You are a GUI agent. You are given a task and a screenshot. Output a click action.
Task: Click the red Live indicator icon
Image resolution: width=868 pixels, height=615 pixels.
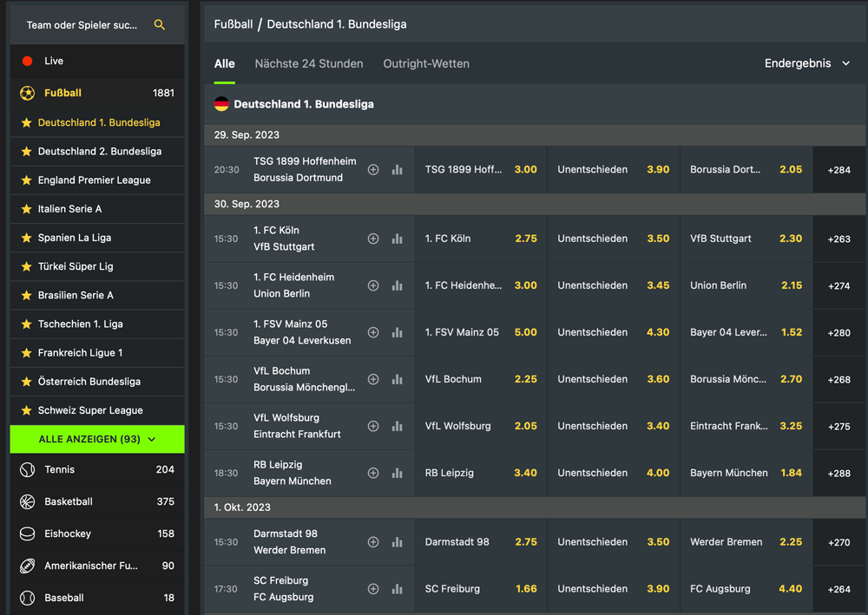pos(27,61)
